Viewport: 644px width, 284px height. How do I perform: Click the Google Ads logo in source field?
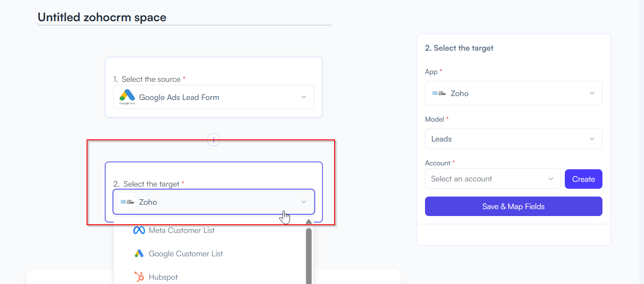coord(127,97)
